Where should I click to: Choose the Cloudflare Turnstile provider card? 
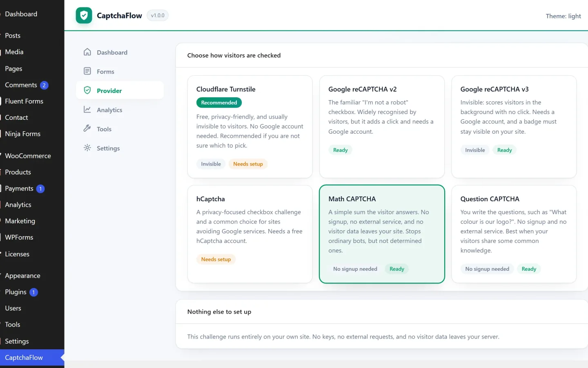[250, 127]
